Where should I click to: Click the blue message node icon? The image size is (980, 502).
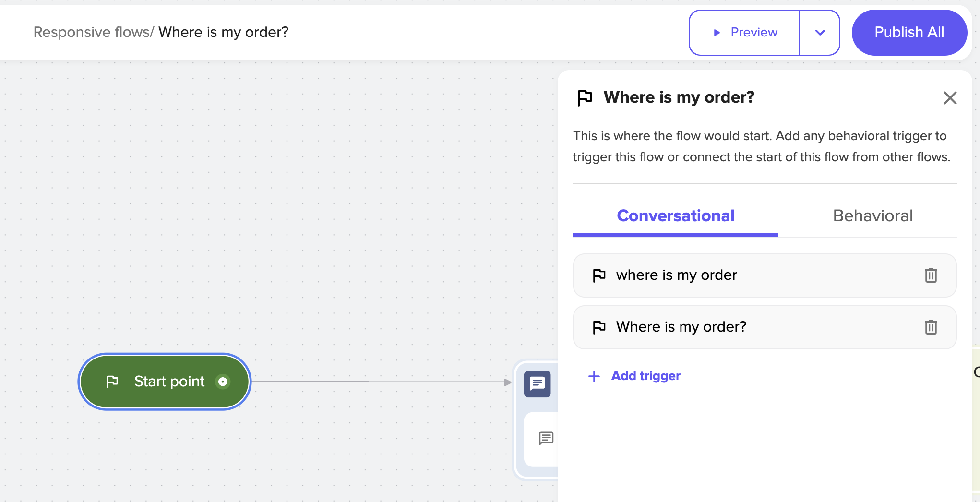point(537,384)
